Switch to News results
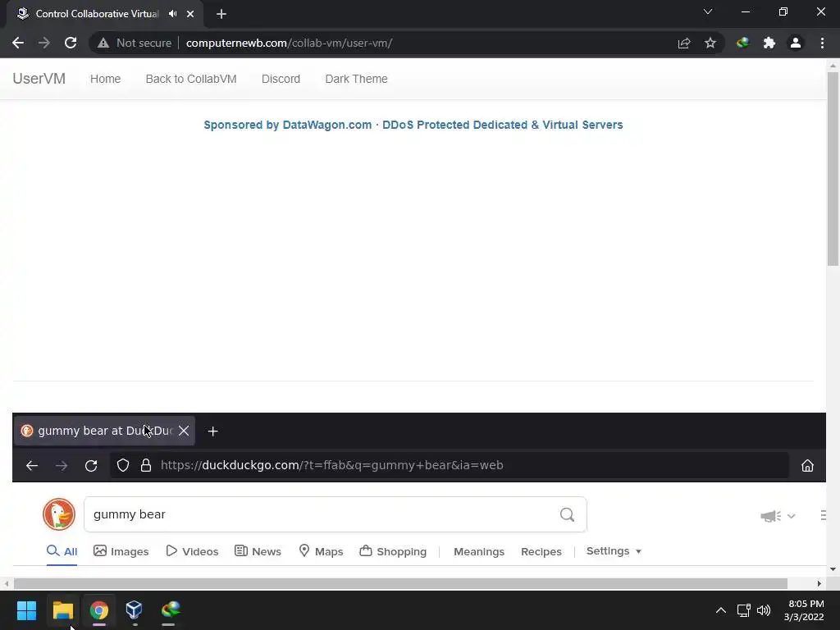Screen dimensions: 840x630 [258, 551]
